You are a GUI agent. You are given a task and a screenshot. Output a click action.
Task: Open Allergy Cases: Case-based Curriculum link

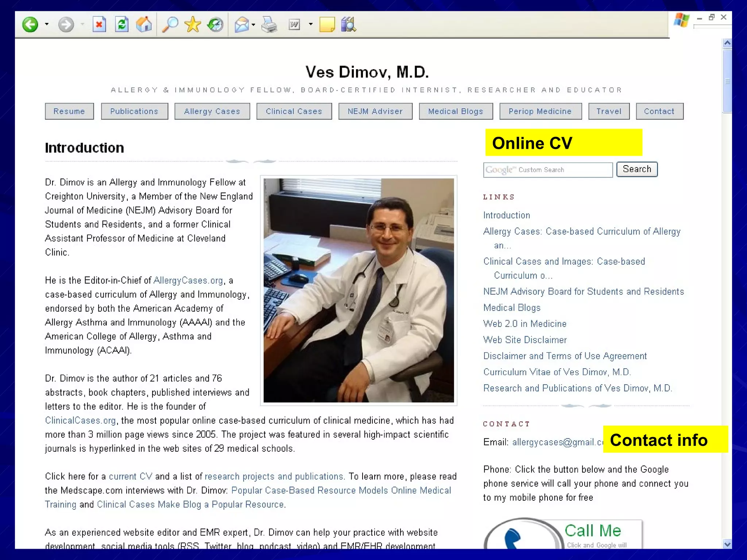(582, 238)
